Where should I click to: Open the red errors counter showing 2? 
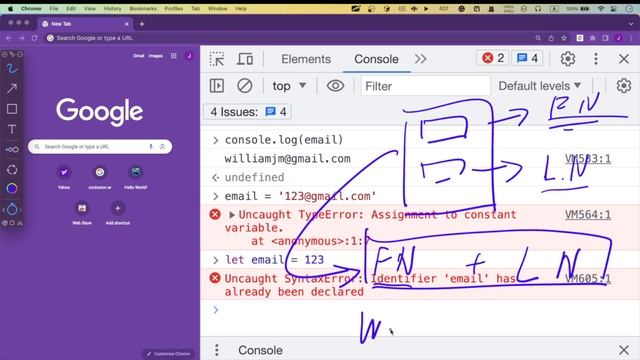coord(493,58)
